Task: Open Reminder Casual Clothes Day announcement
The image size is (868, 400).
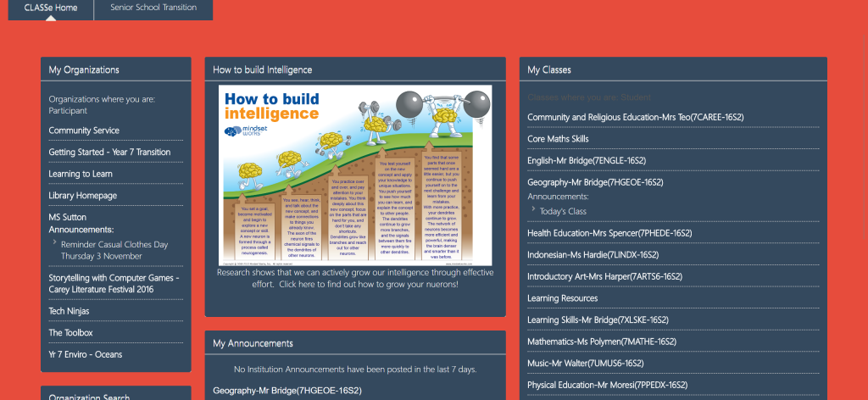Action: (114, 250)
